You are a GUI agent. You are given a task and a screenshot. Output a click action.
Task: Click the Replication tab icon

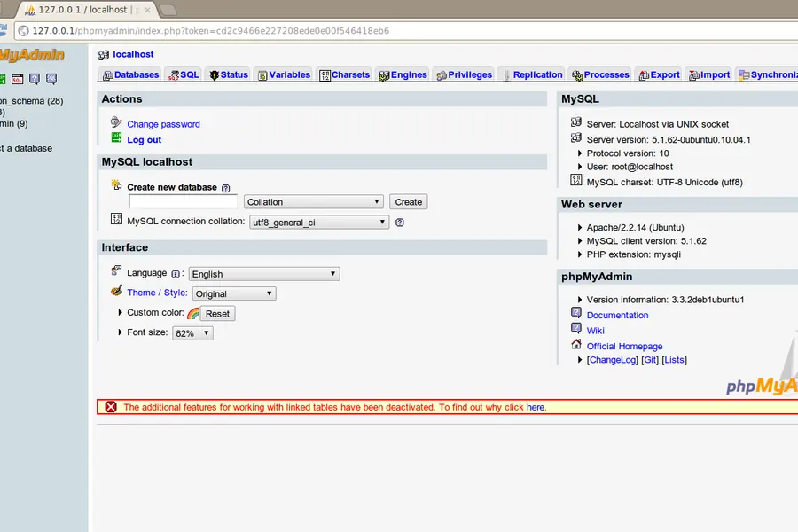coord(506,75)
